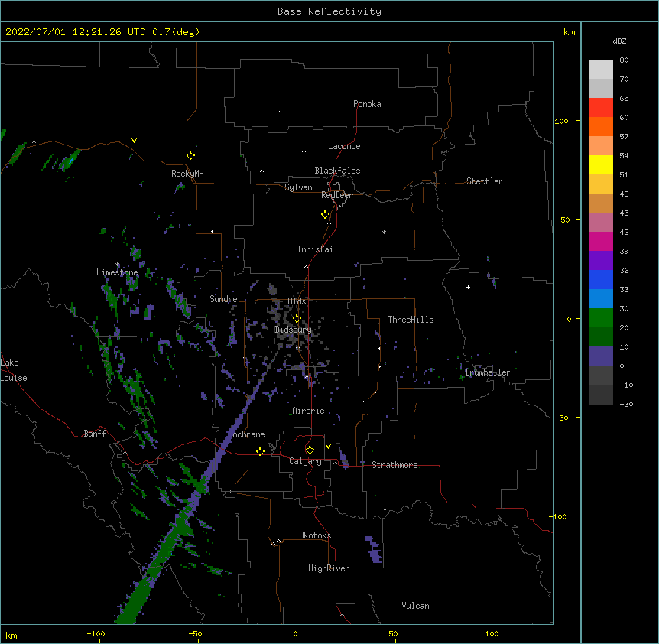Click yellow diamond marker near RockyMH

190,155
